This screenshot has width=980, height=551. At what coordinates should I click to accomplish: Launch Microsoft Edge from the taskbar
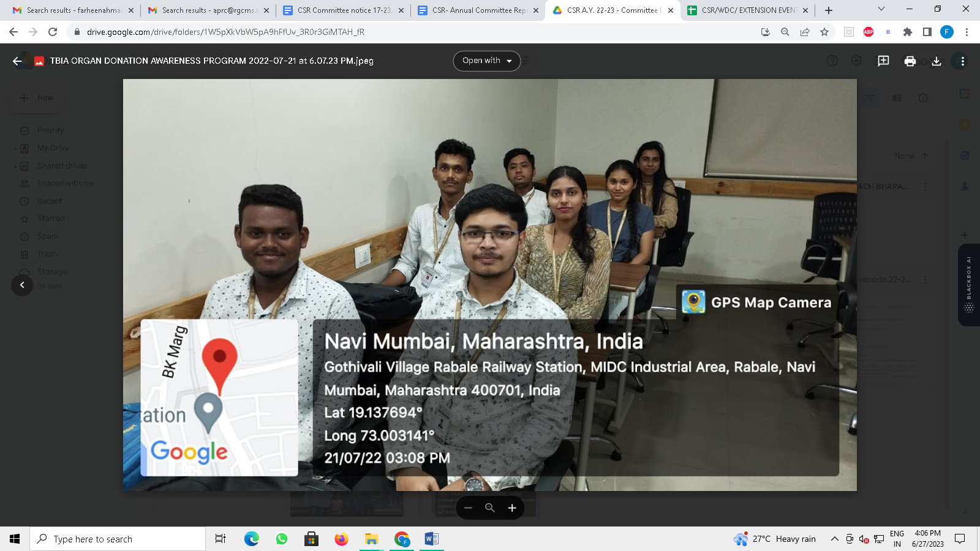tap(251, 539)
